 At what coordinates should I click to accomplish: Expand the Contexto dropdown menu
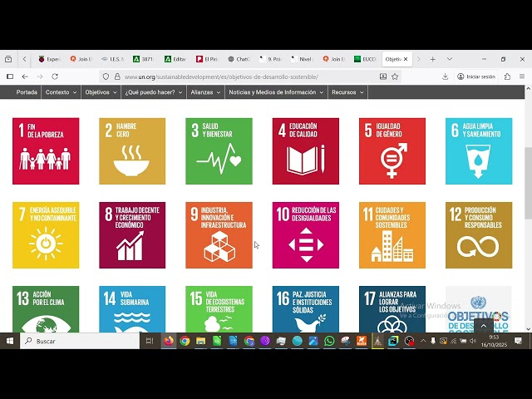pos(61,92)
